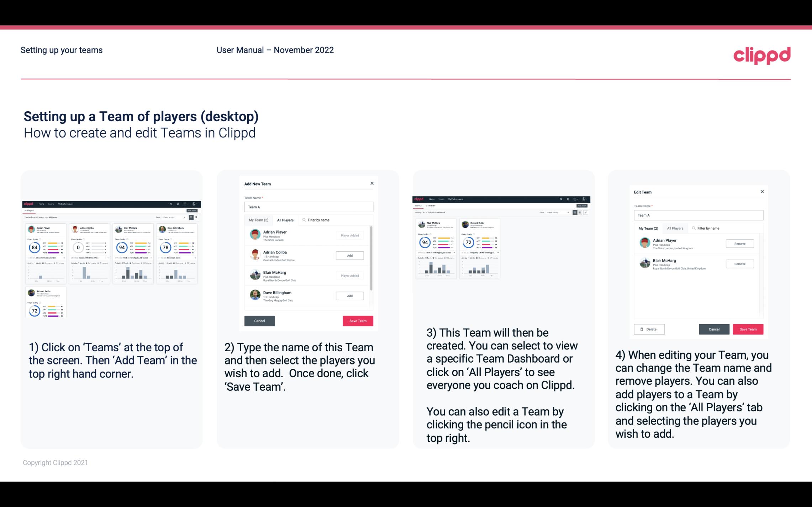Select My Team tab in Add New Team dialog

tap(258, 220)
